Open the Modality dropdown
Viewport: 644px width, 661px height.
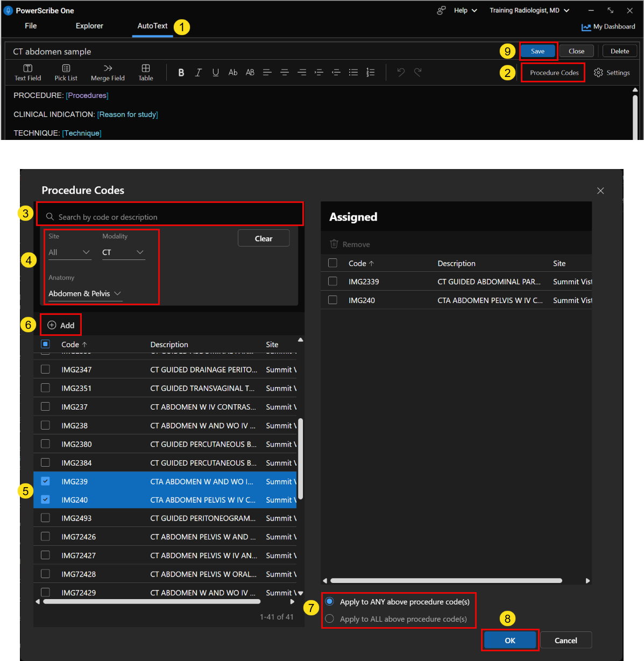[123, 252]
